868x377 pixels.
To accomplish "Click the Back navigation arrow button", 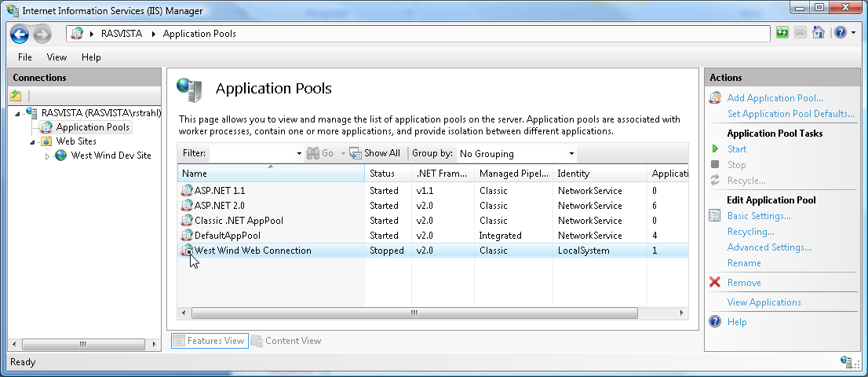I will 20,34.
